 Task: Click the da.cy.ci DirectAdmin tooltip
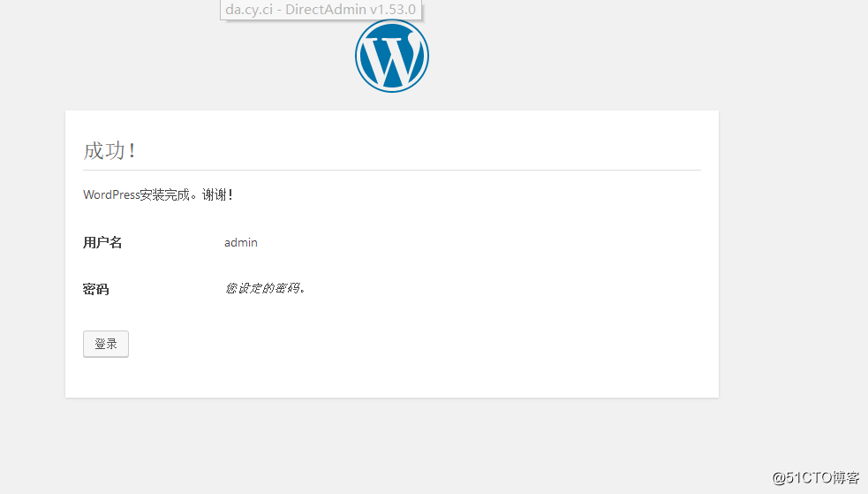click(321, 10)
